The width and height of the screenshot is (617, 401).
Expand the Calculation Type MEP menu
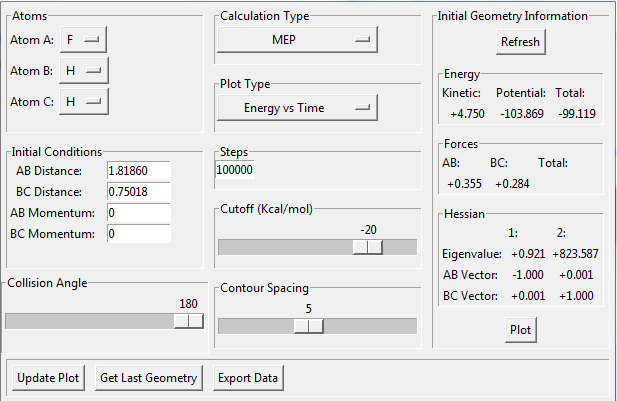pyautogui.click(x=296, y=39)
